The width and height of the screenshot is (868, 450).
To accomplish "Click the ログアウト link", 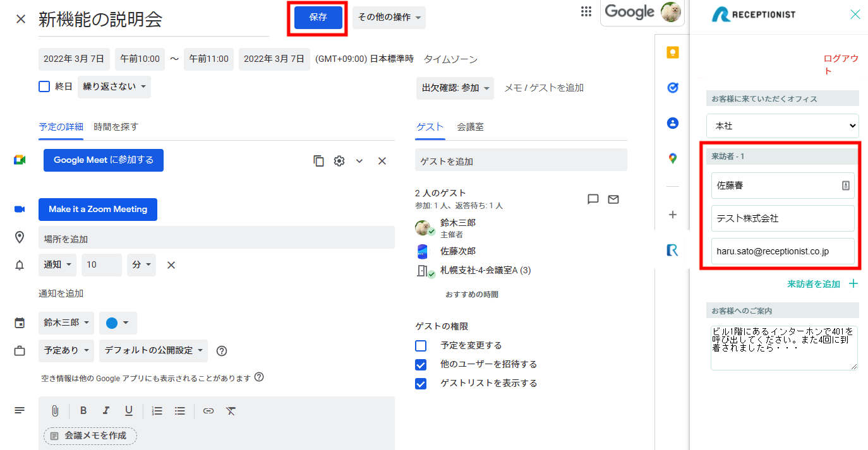I will [841, 64].
